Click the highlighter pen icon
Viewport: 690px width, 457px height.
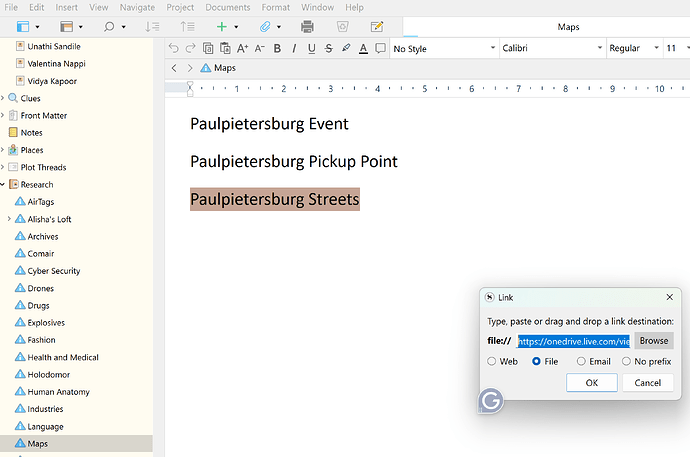tap(346, 48)
